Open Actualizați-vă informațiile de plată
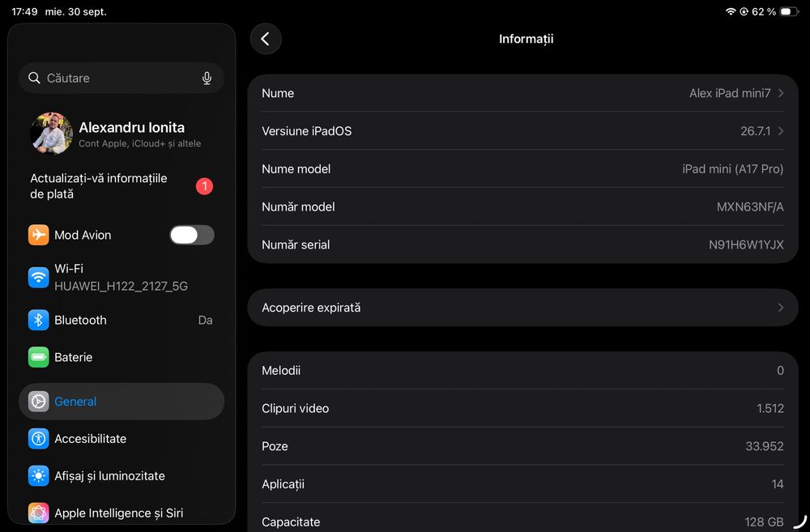This screenshot has height=532, width=810. coord(122,186)
